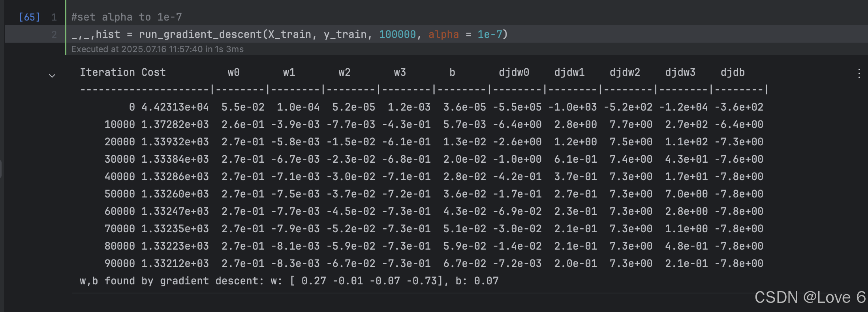This screenshot has height=312, width=868.
Task: Click iteration 60000 in the output table
Action: [x=120, y=211]
